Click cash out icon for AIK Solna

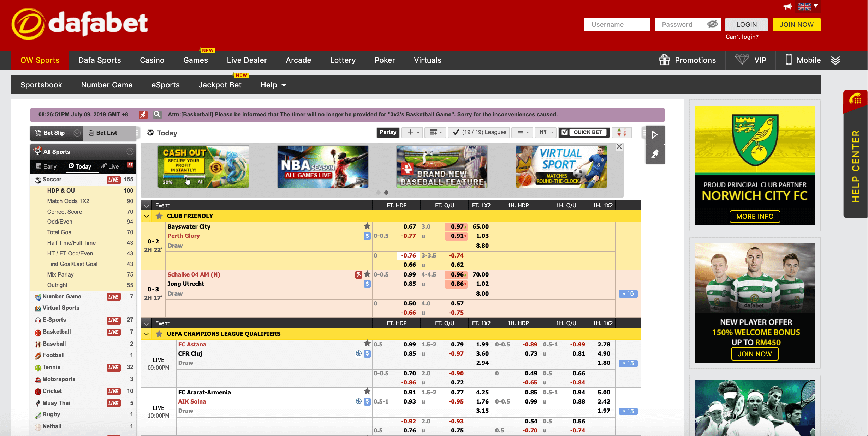click(367, 401)
